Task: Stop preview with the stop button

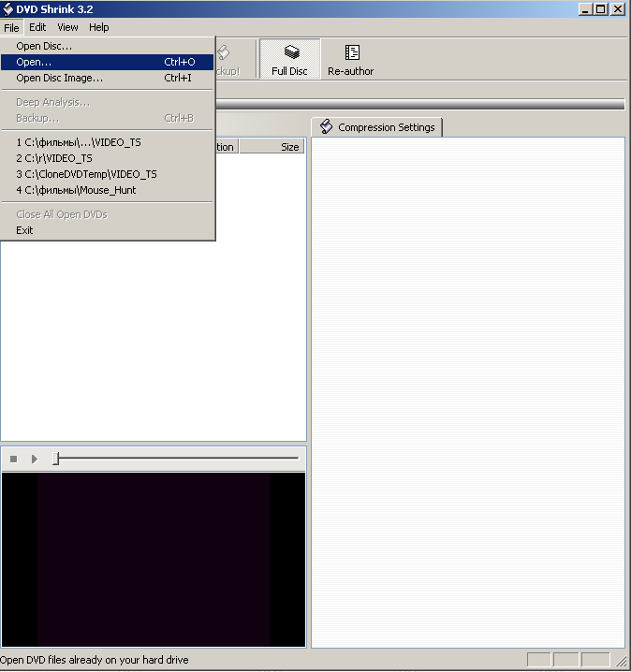Action: click(14, 459)
